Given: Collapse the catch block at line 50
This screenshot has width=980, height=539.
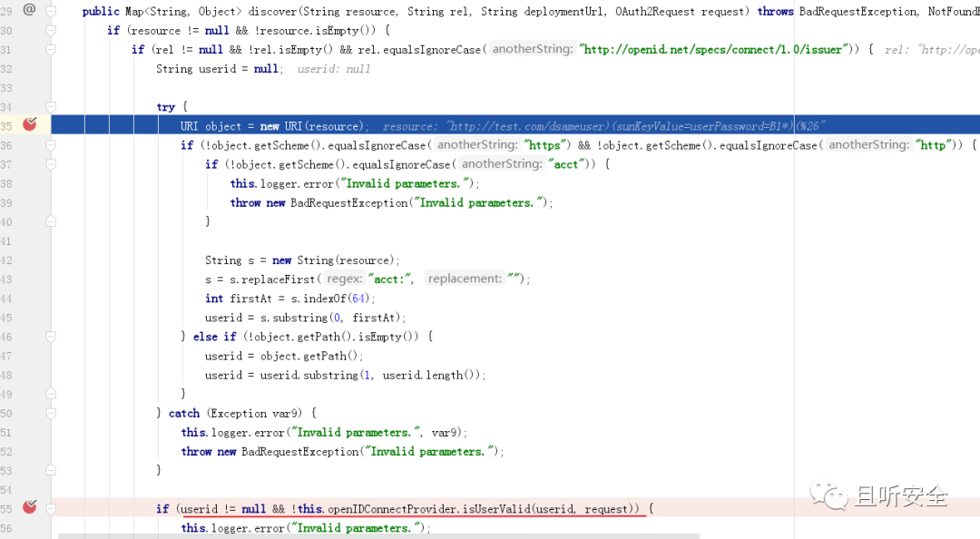Looking at the screenshot, I should [51, 413].
